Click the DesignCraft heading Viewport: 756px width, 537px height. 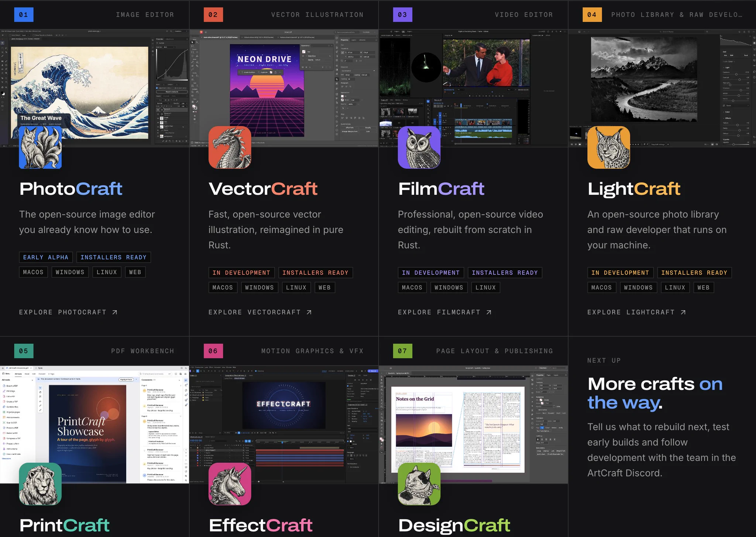pos(454,525)
